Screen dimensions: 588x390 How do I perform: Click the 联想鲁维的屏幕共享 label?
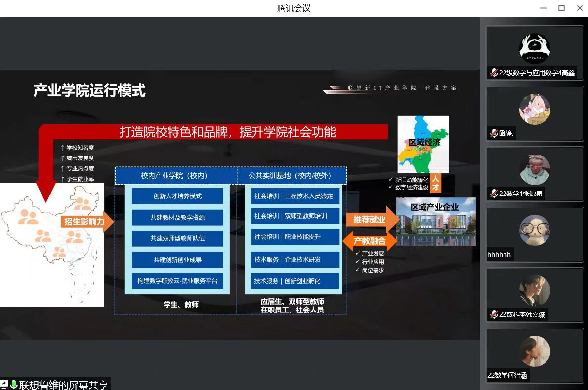(x=63, y=385)
